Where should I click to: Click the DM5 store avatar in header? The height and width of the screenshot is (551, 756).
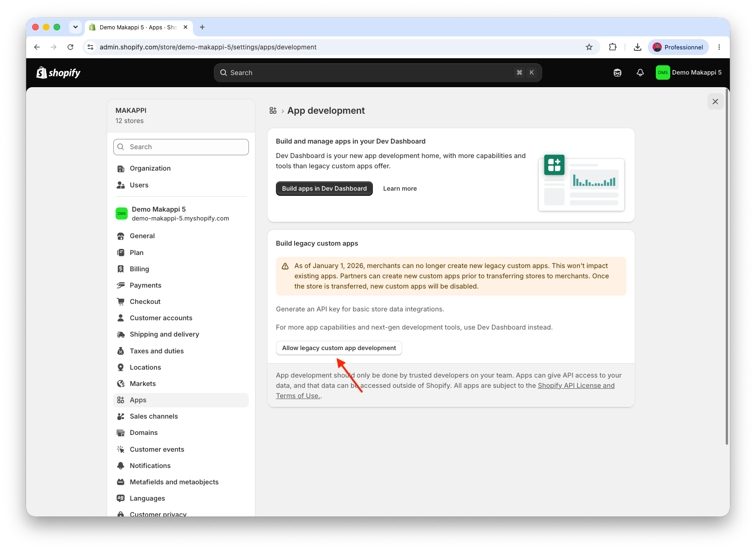click(x=663, y=73)
